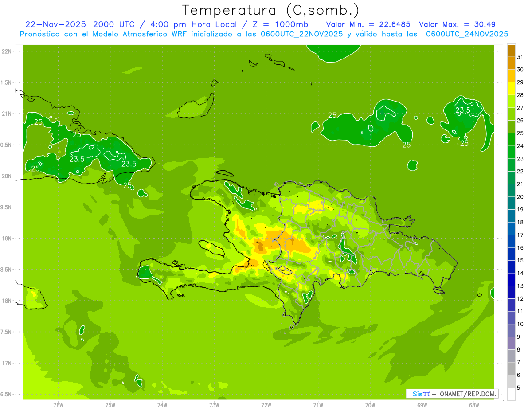Click the color bar swatch between 15 and 16
532x411 pixels.
point(511,254)
